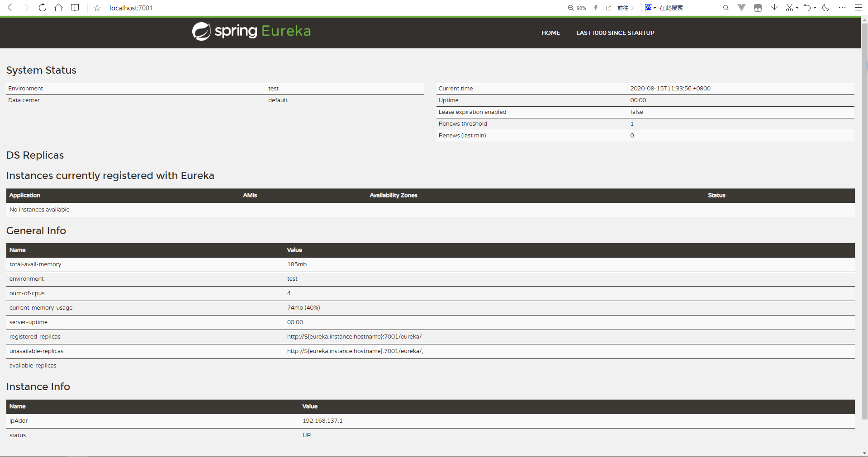The image size is (868, 457).
Task: Click the AMIs column header
Action: tap(250, 195)
